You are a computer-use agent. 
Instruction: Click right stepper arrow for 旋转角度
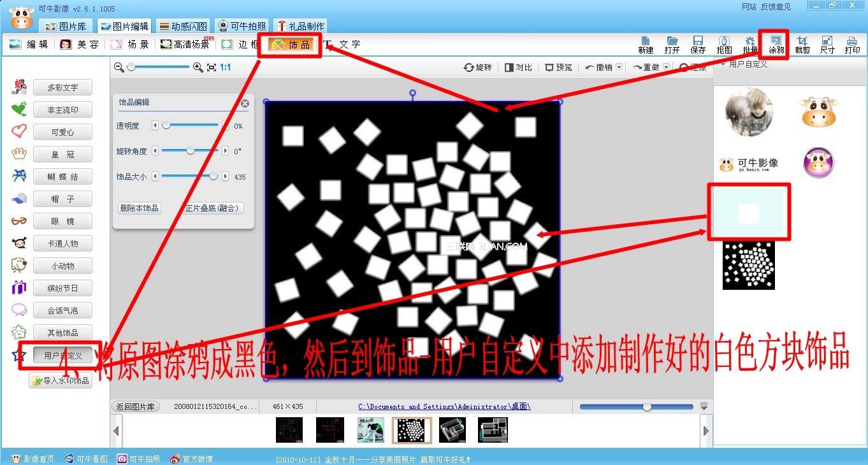[225, 151]
